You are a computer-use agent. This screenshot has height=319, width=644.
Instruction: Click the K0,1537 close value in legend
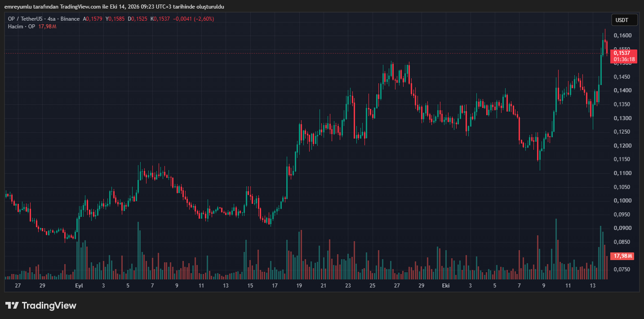tap(160, 19)
